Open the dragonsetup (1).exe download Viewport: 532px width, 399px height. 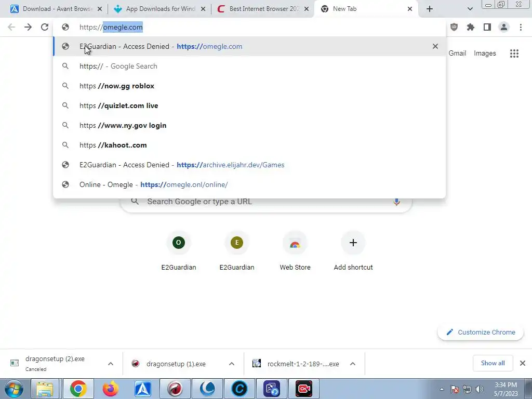tap(176, 364)
